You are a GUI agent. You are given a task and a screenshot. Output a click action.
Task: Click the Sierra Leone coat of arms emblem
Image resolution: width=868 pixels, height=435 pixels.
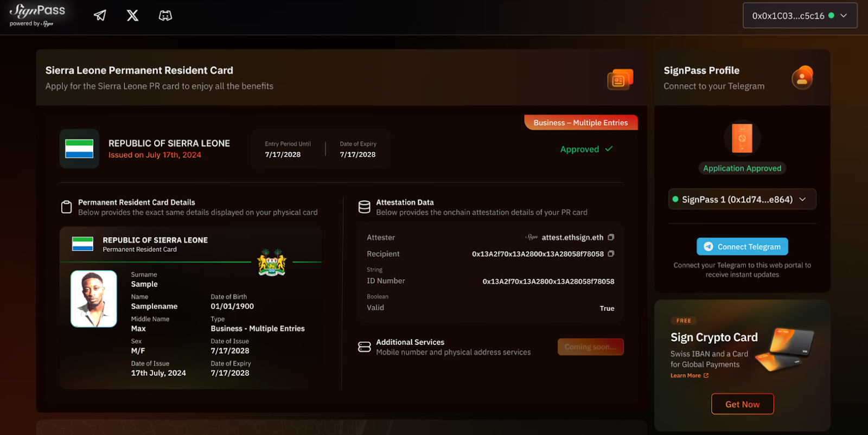click(272, 263)
